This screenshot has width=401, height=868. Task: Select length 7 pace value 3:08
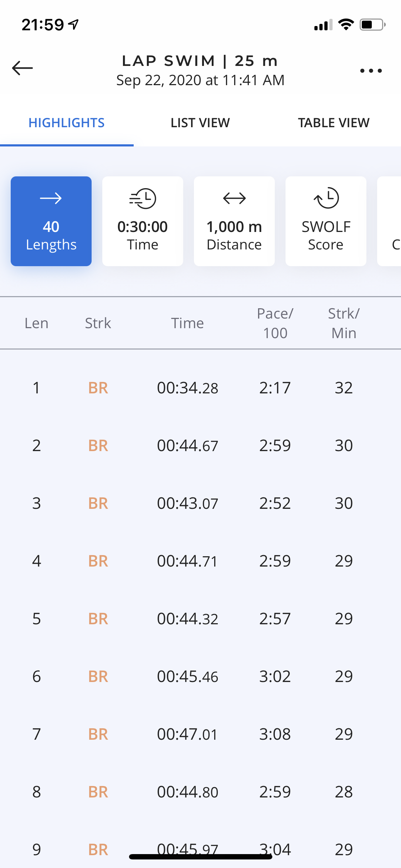click(x=275, y=734)
